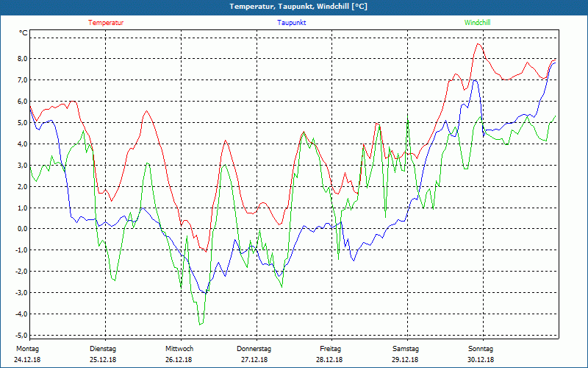Image resolution: width=588 pixels, height=368 pixels.
Task: Click the 4,0 y-axis value
Action: (x=21, y=144)
